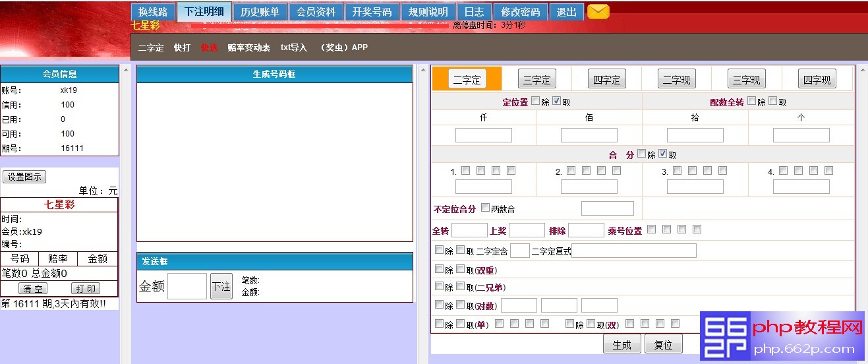This screenshot has height=364, width=868.
Task: Check 除 for 定位置
Action: click(535, 101)
